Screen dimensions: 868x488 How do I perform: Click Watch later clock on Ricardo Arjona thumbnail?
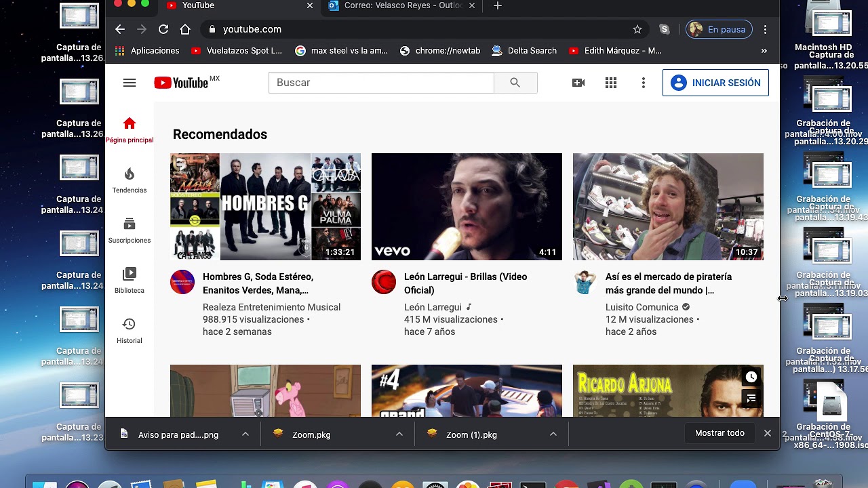pos(751,377)
